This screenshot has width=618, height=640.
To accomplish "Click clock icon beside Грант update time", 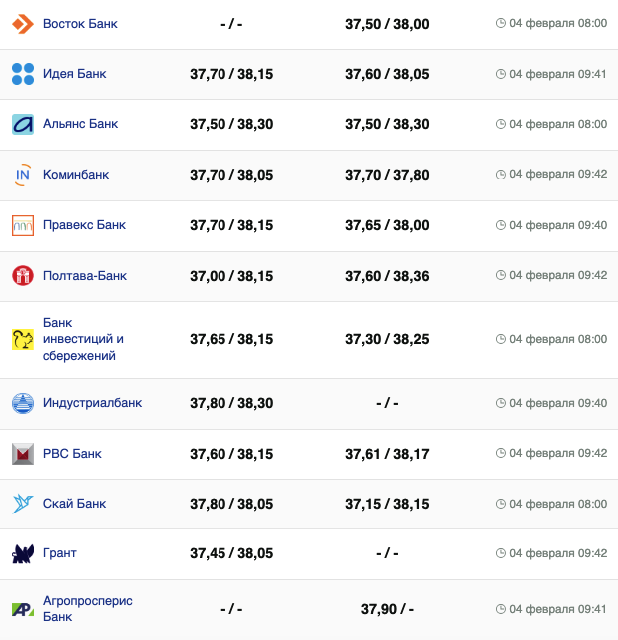I will (501, 553).
